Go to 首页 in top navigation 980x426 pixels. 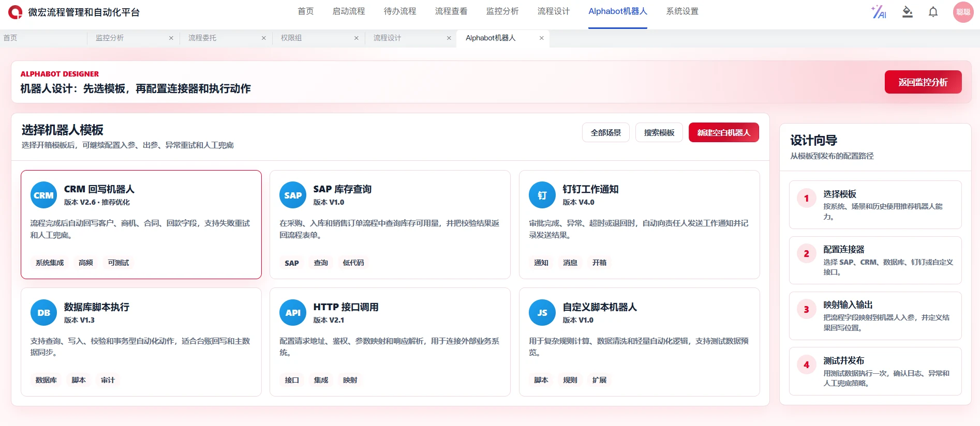(x=306, y=11)
